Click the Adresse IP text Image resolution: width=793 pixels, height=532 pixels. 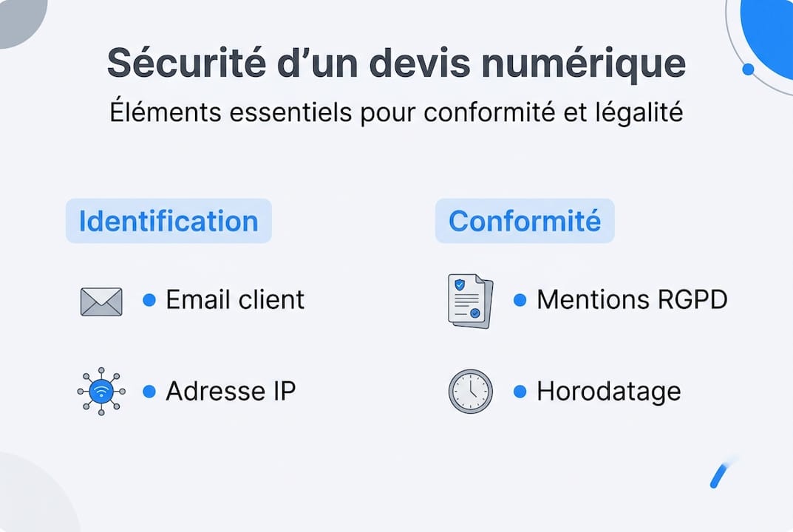[231, 392]
